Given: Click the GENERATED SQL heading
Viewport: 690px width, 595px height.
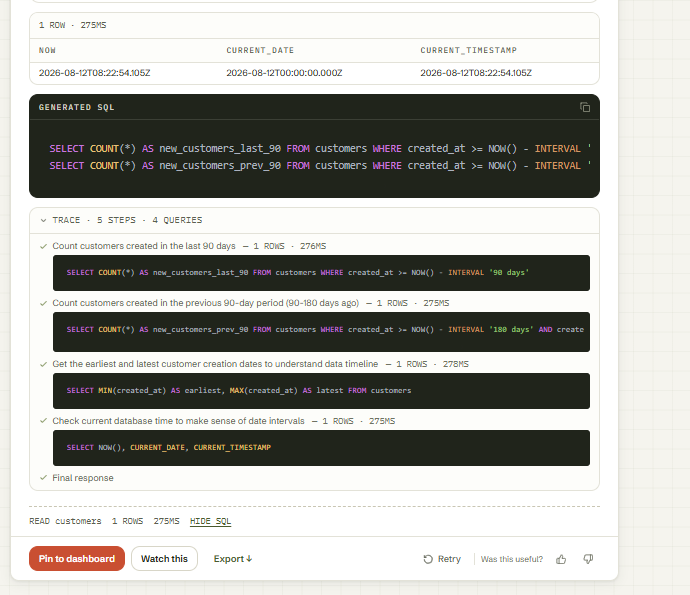Looking at the screenshot, I should pyautogui.click(x=77, y=107).
